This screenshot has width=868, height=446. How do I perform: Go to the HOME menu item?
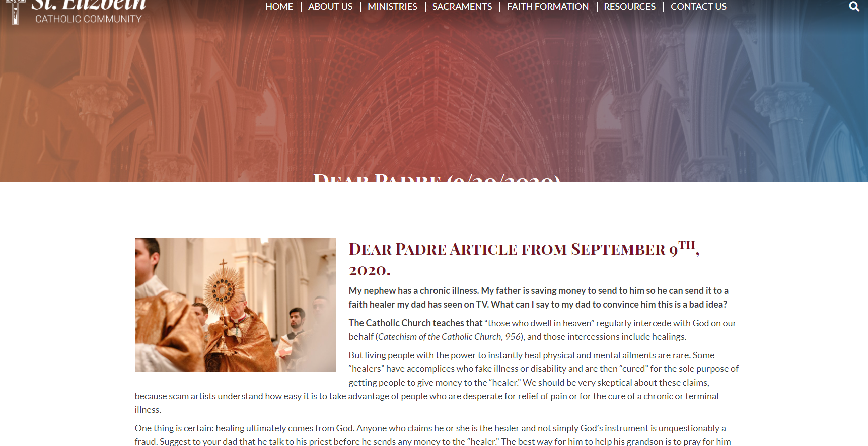point(279,7)
